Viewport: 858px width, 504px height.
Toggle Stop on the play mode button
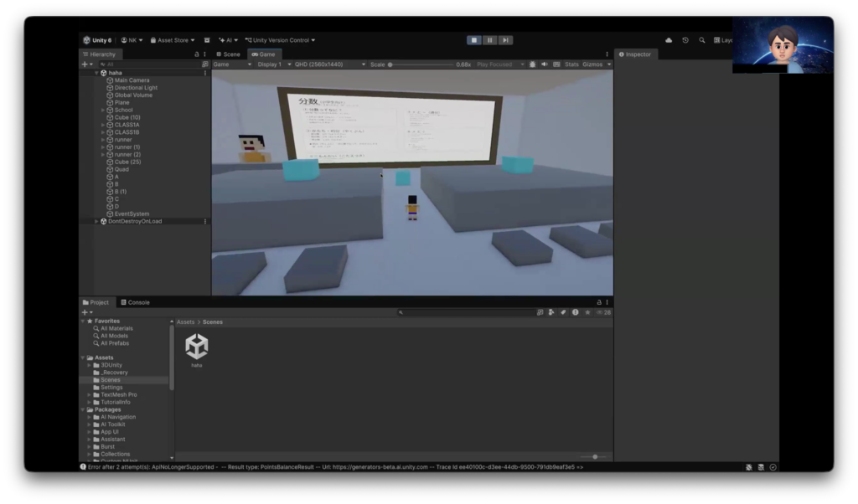tap(474, 40)
